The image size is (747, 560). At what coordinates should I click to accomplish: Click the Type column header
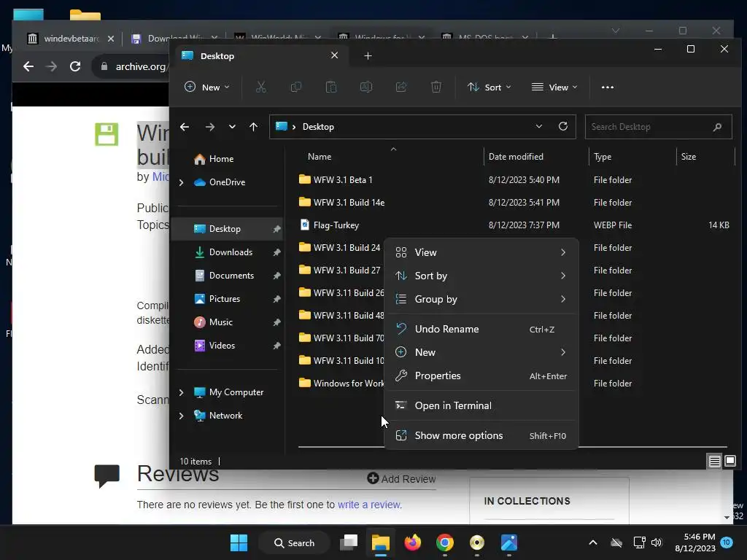[x=602, y=157]
